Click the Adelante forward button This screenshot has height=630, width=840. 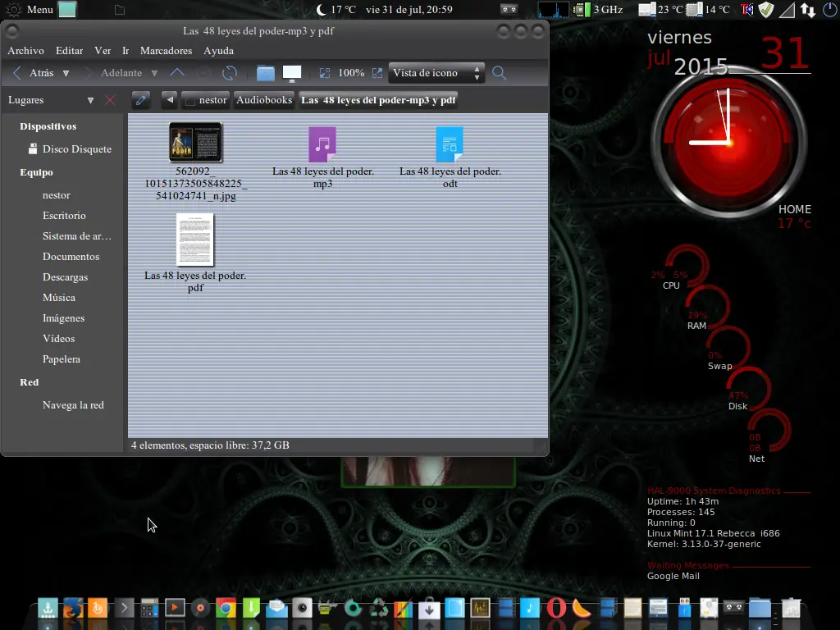coord(114,73)
